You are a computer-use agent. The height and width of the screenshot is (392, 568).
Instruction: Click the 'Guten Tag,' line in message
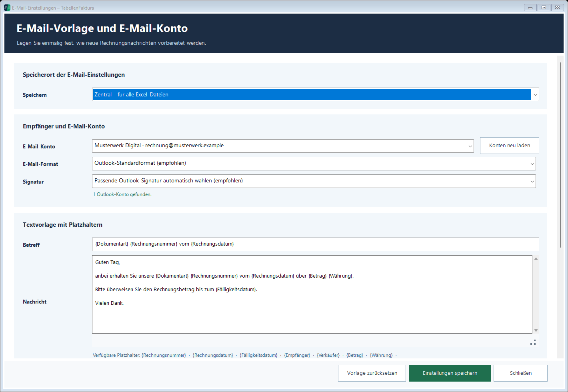click(x=108, y=262)
